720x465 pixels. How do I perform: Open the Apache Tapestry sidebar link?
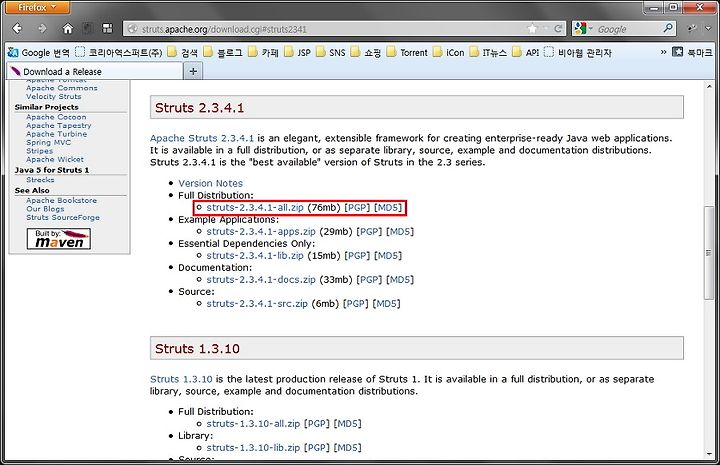pos(58,125)
